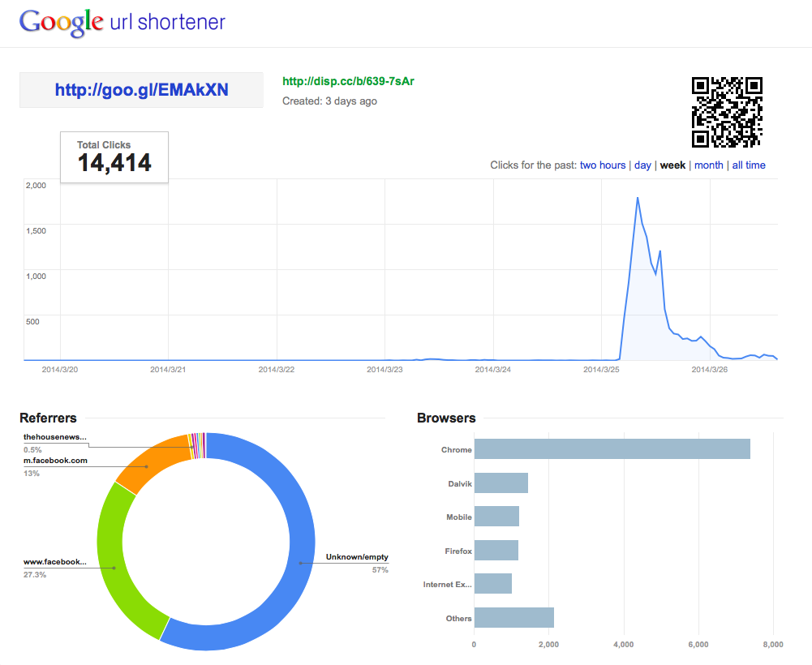Click the 57% referrer percentage
This screenshot has height=665, width=812.
380,569
